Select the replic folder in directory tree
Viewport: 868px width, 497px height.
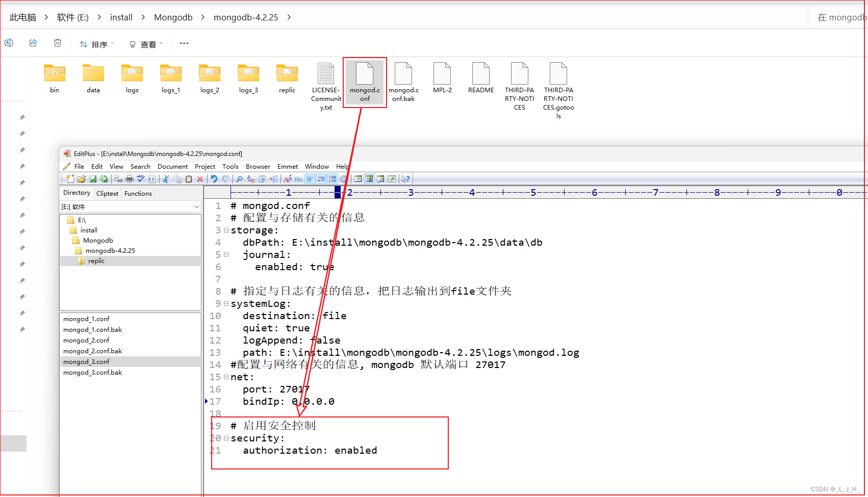tap(96, 261)
